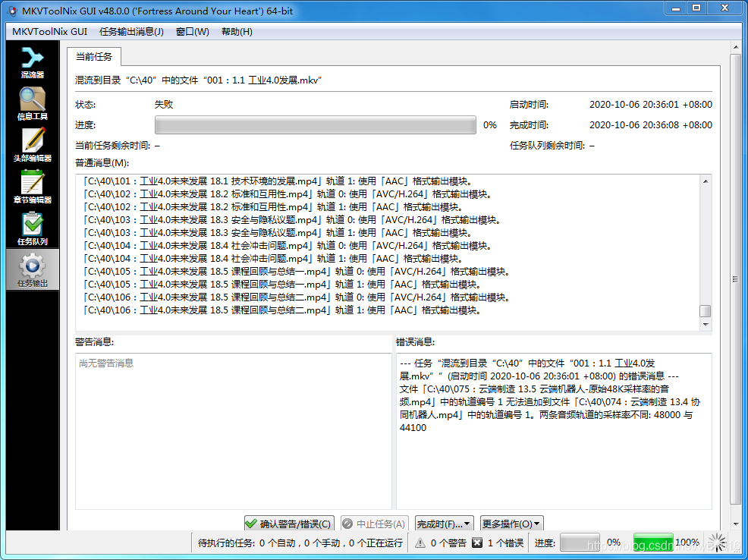Click the MKVToolNix title bar app icon
This screenshot has height=560, width=748.
(14, 11)
